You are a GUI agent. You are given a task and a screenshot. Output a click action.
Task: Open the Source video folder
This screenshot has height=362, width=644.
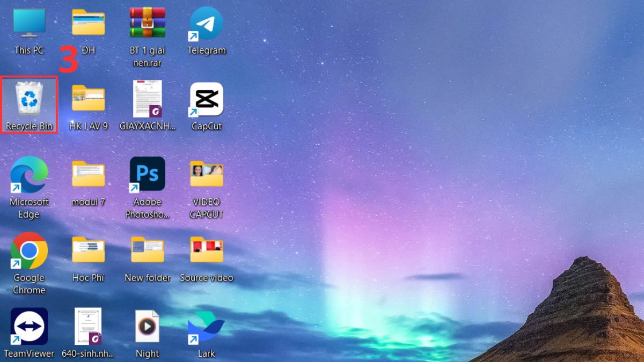click(206, 249)
